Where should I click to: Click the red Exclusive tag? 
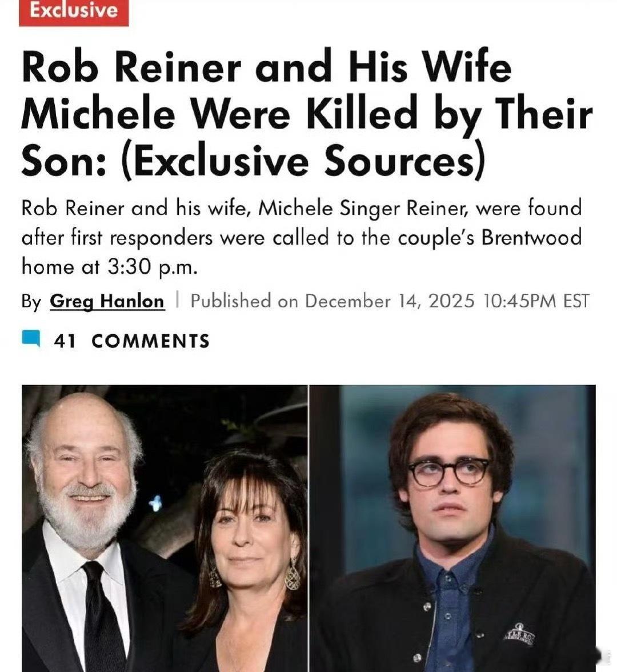[74, 12]
